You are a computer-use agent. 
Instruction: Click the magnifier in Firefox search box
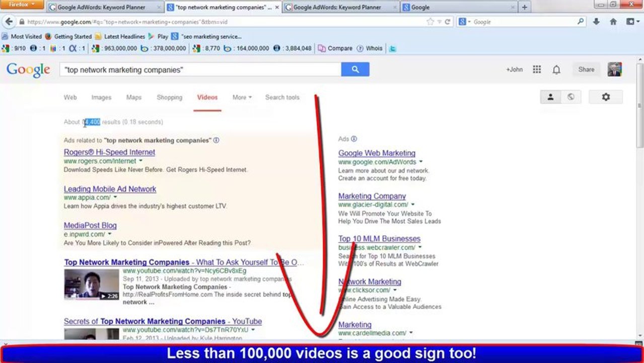(x=581, y=22)
